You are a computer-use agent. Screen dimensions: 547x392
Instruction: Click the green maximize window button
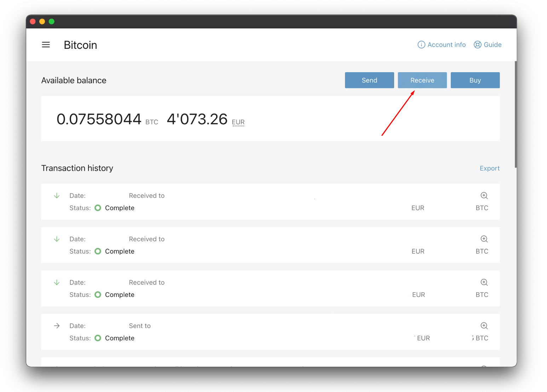52,22
